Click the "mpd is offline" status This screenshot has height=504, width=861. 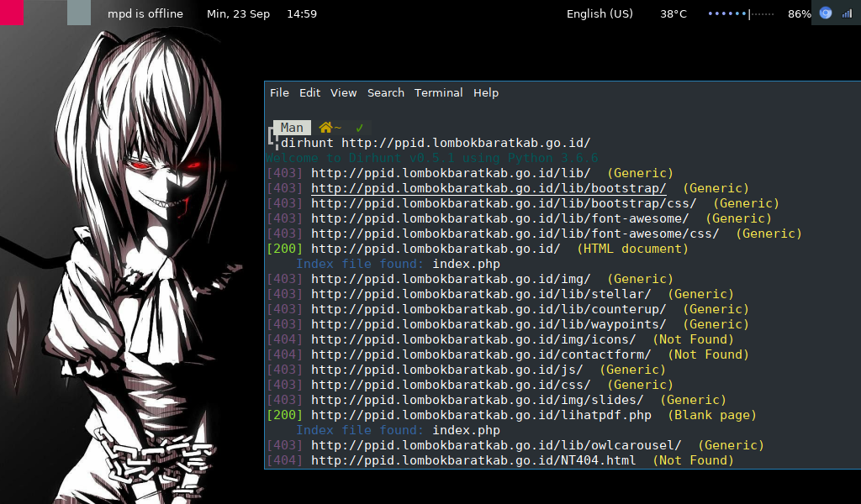(145, 13)
